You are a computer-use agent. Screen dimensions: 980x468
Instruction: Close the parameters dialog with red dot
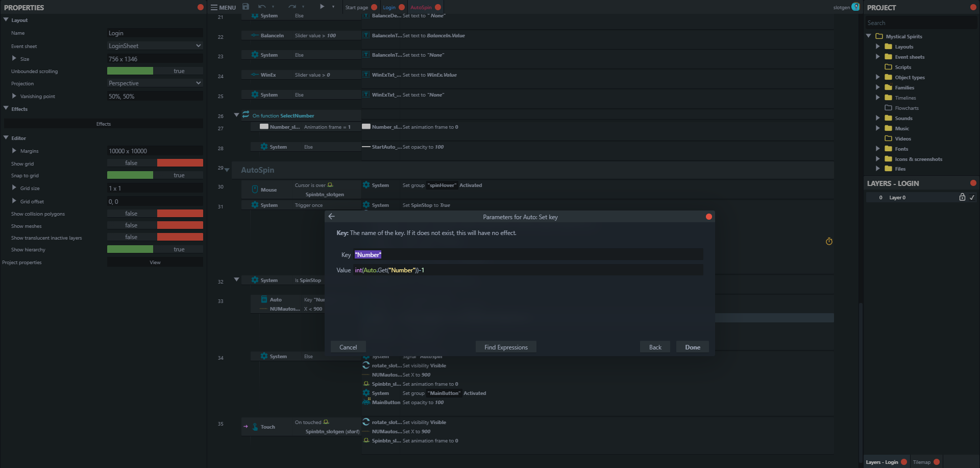(708, 217)
